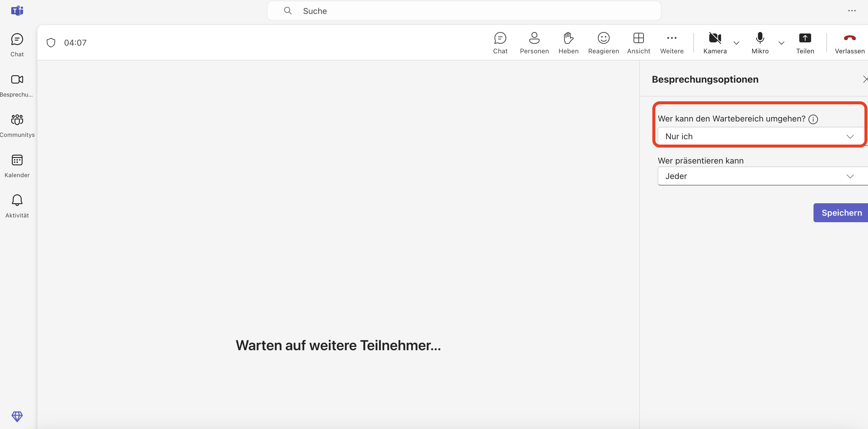Show the Personen participants panel
This screenshot has height=429, width=868.
534,42
